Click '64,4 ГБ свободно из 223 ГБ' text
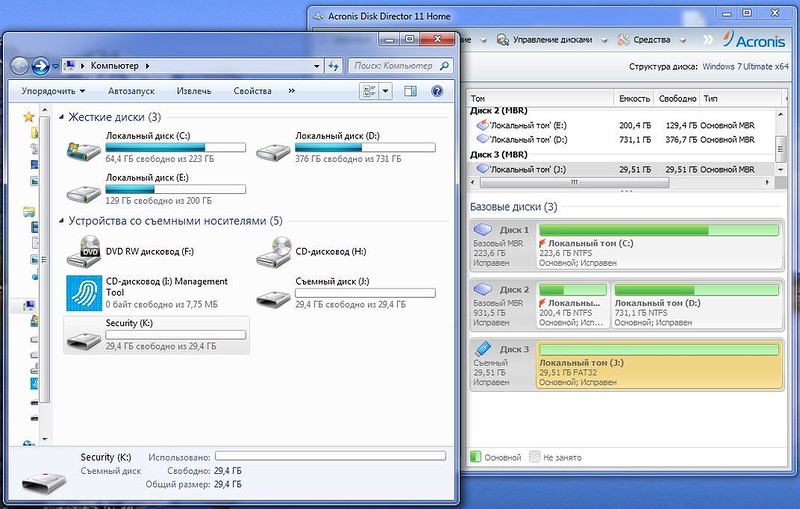This screenshot has height=509, width=800. [x=160, y=159]
